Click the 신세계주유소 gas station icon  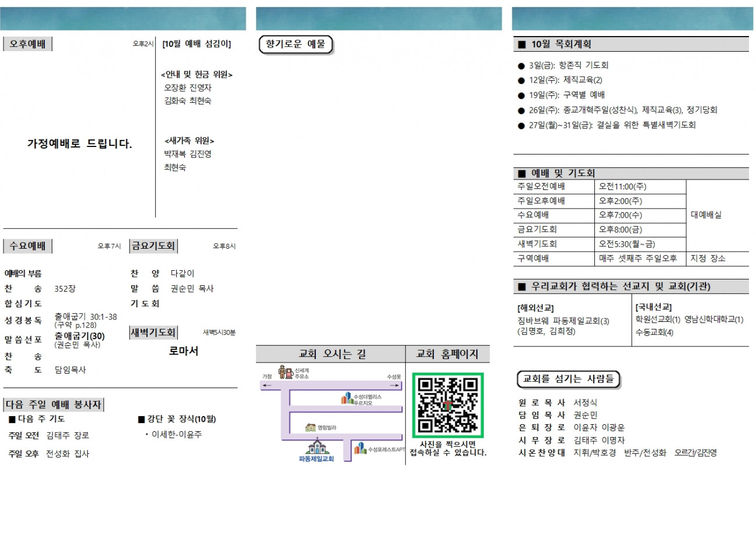tap(286, 372)
